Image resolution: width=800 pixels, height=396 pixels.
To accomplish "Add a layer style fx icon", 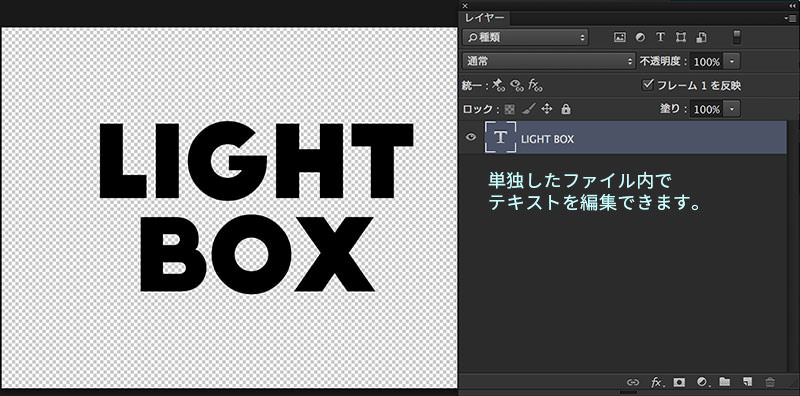I will [657, 382].
